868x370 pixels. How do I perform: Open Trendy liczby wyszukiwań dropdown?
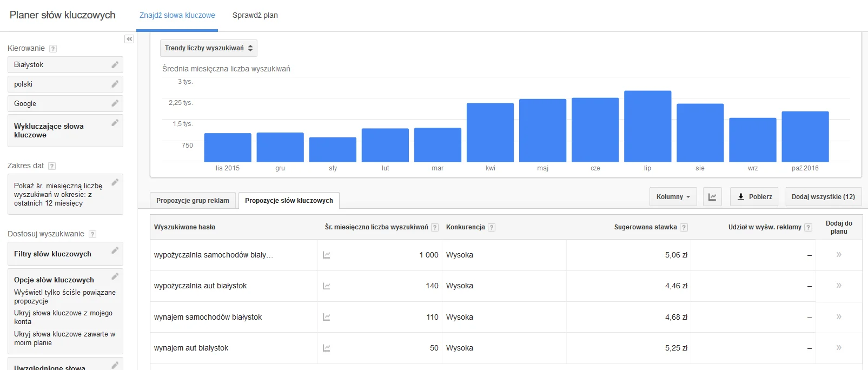tap(209, 48)
